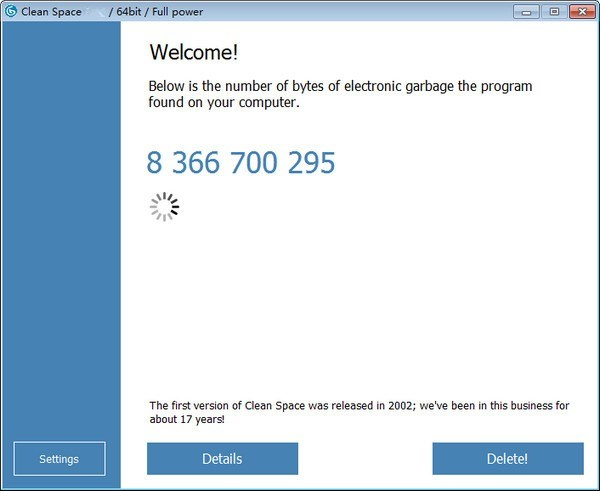
Task: Click the Welcome! heading
Action: (x=194, y=52)
